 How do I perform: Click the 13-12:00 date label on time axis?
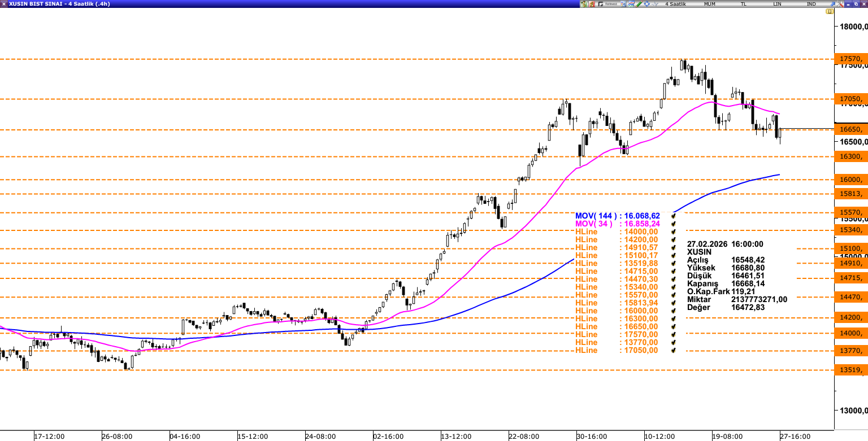tap(456, 436)
